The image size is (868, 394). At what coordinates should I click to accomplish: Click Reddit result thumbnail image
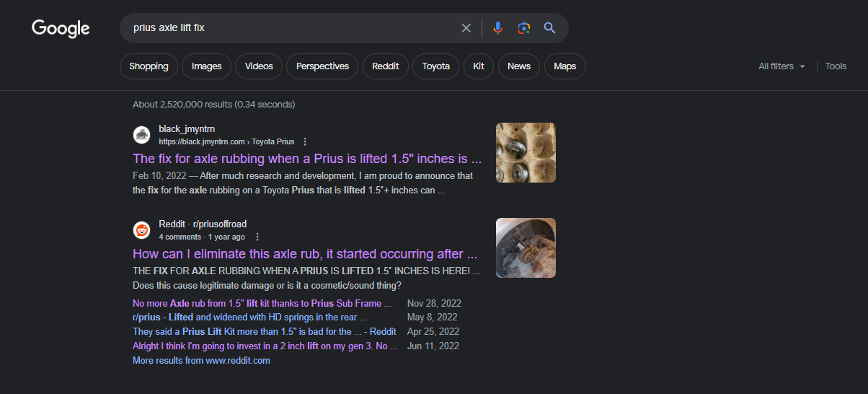[526, 248]
